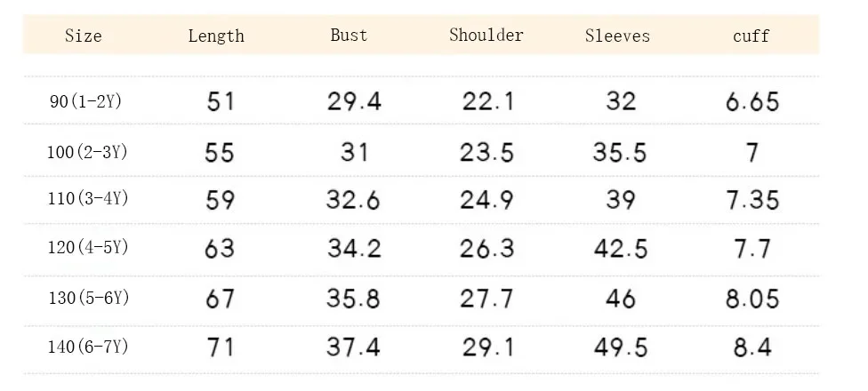The image size is (868, 391).
Task: Select cuff value 6.65
Action: [752, 102]
